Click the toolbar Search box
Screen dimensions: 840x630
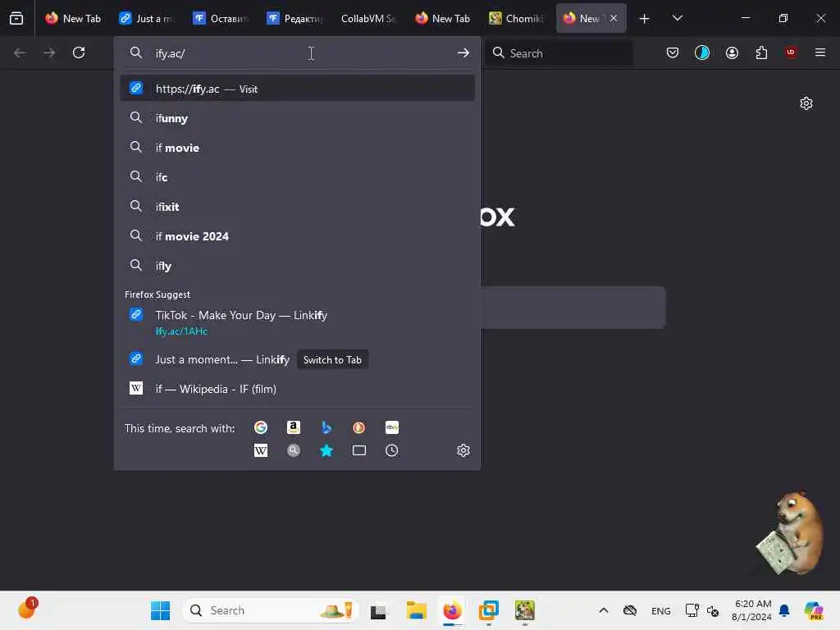point(559,53)
